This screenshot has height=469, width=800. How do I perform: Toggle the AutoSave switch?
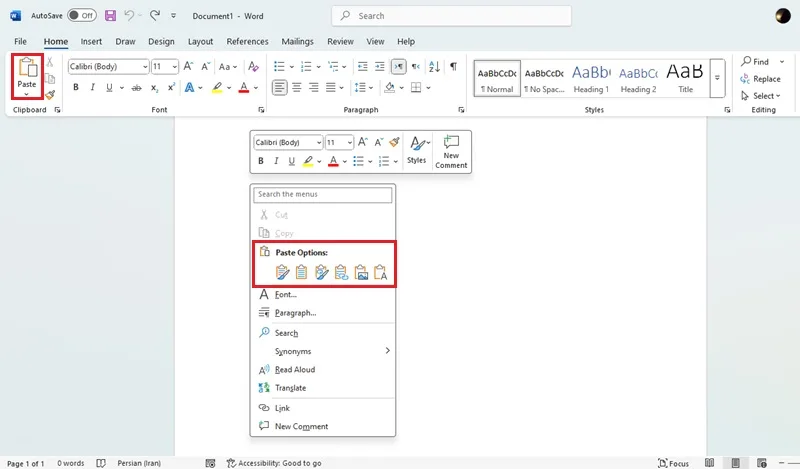(82, 15)
